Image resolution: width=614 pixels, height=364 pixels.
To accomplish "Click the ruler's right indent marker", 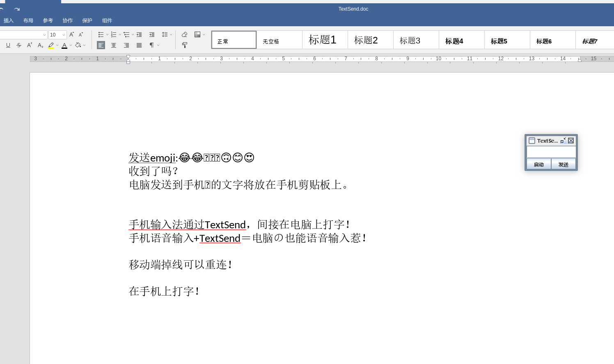I will (580, 60).
